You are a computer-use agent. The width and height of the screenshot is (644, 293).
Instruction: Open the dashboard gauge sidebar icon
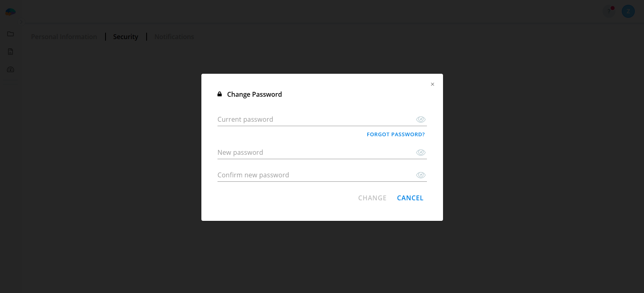10,69
